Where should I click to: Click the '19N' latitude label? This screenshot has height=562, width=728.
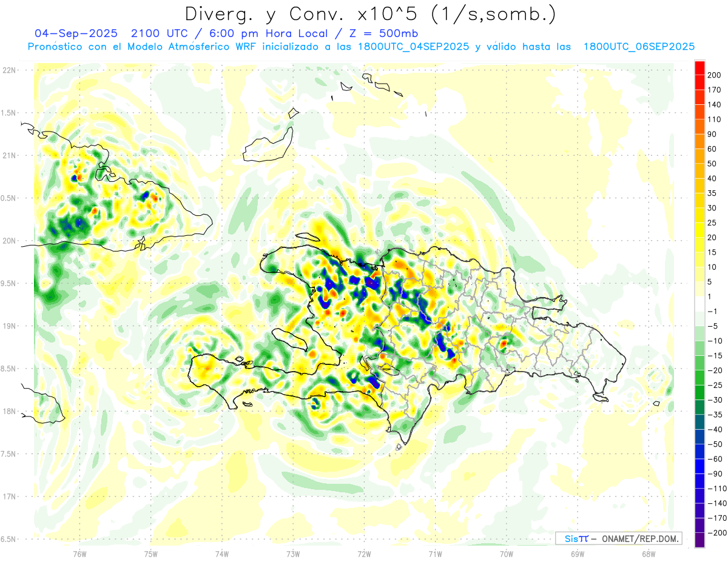tap(8, 326)
